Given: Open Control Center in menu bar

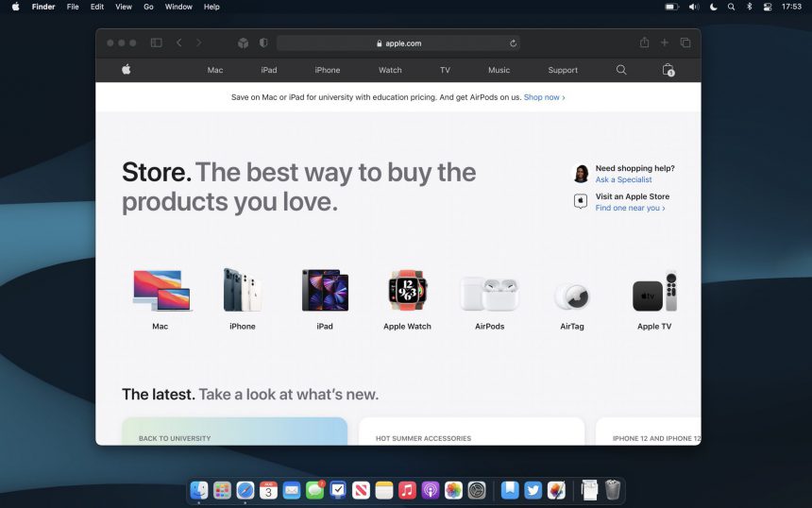Looking at the screenshot, I should [768, 7].
